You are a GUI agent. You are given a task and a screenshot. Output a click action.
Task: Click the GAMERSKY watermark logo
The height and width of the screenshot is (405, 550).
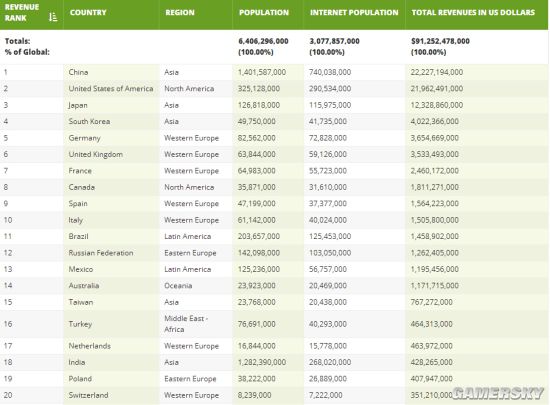point(498,393)
